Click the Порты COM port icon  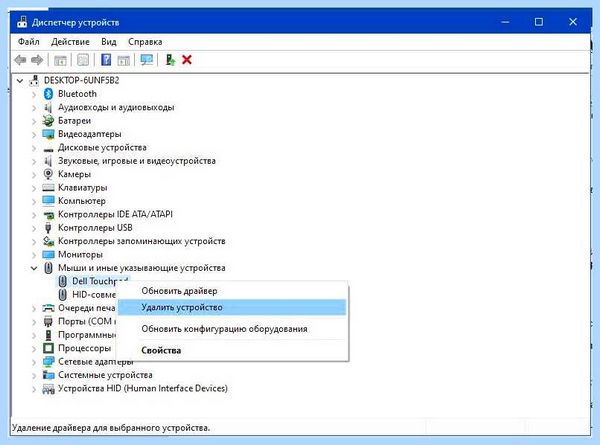click(48, 321)
